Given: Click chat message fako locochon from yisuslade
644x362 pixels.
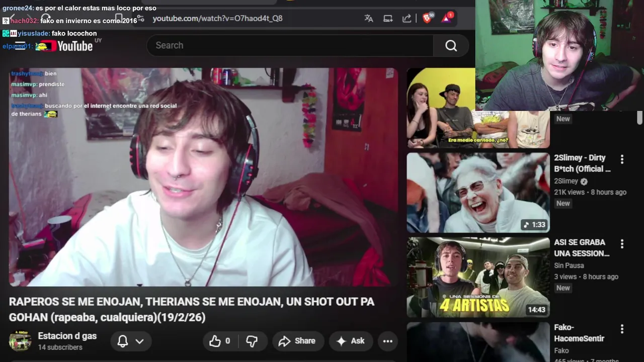Looking at the screenshot, I should (x=49, y=33).
